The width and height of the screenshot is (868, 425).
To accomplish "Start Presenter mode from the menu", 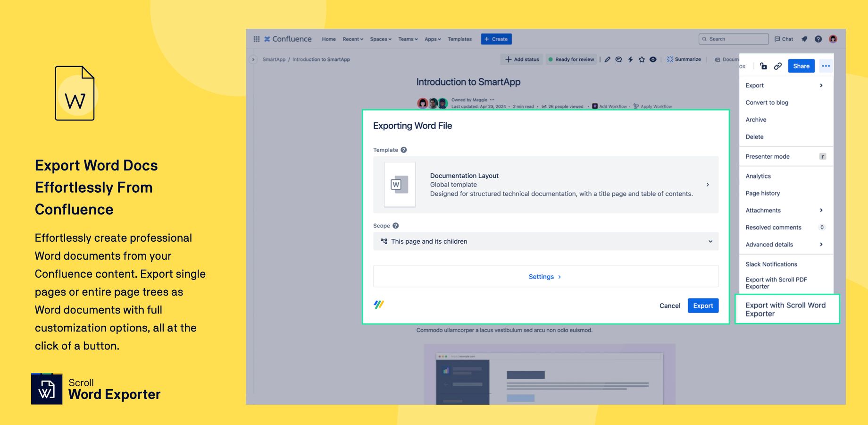I will point(785,157).
